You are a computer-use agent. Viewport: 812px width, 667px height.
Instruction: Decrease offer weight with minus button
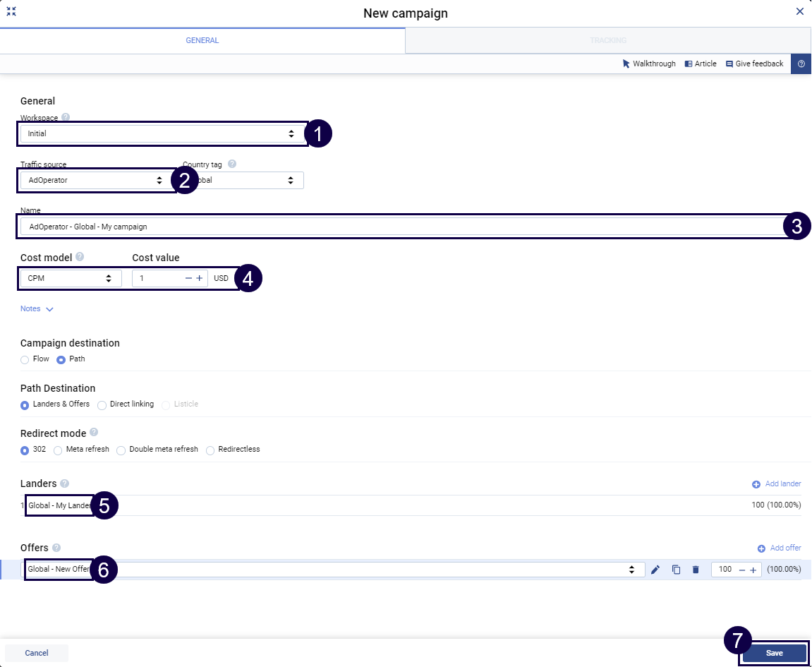[x=742, y=570]
